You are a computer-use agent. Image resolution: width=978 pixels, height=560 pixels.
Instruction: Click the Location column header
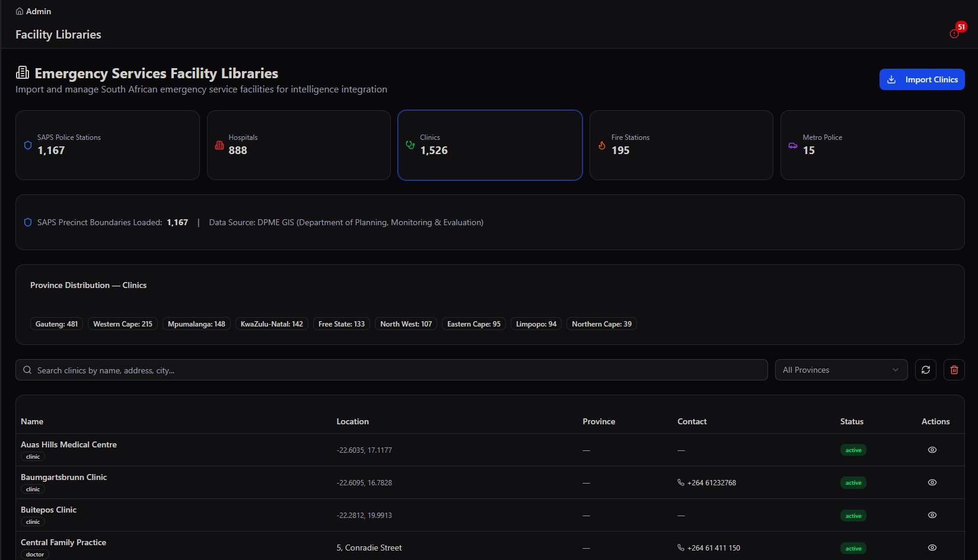point(353,421)
